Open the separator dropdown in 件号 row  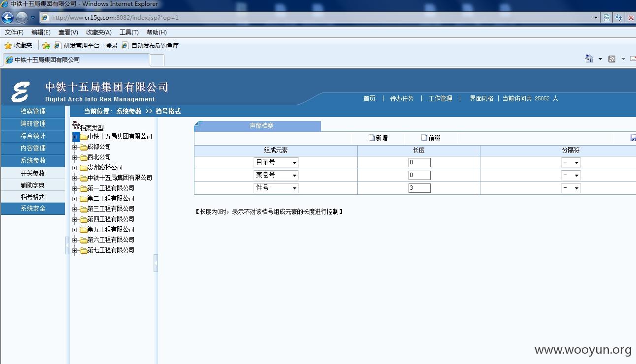pos(571,188)
